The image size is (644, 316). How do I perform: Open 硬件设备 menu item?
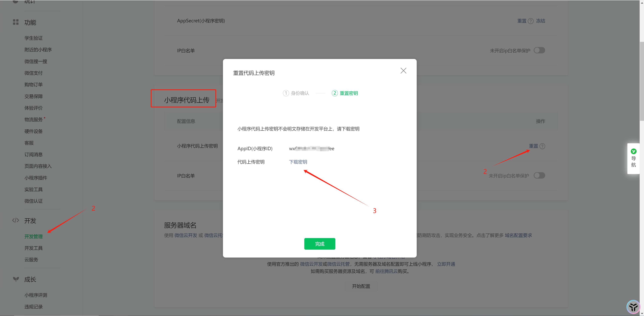tap(34, 132)
